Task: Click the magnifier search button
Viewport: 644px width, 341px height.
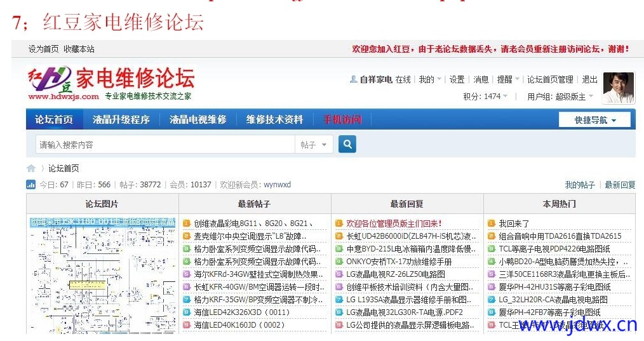Action: [x=347, y=145]
